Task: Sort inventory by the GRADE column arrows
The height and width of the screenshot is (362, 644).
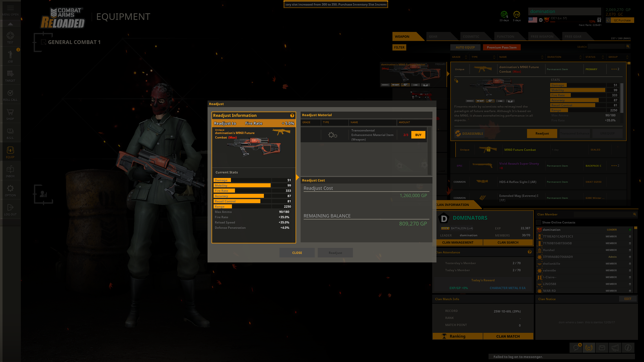Action: pos(466,57)
